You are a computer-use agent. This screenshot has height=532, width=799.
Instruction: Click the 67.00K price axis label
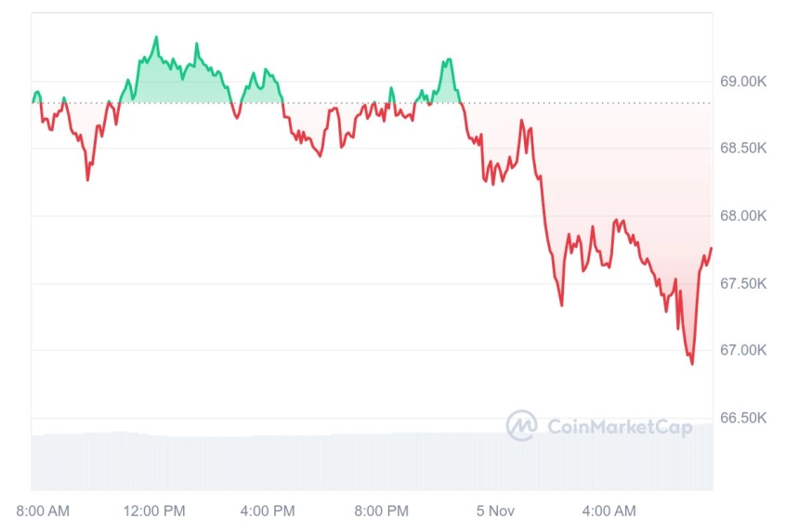click(x=743, y=350)
